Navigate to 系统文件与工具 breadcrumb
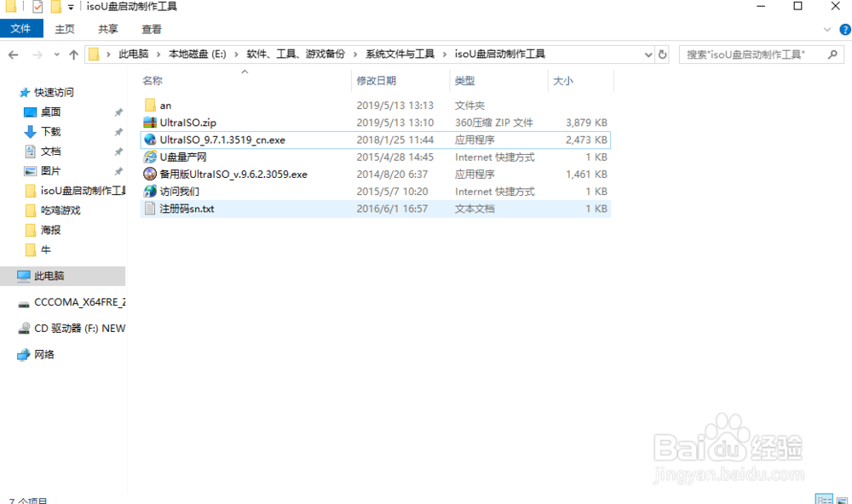Image resolution: width=852 pixels, height=504 pixels. [x=400, y=54]
